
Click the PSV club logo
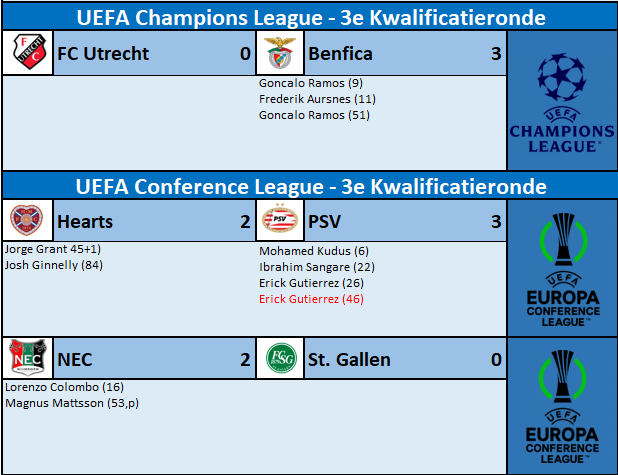277,221
